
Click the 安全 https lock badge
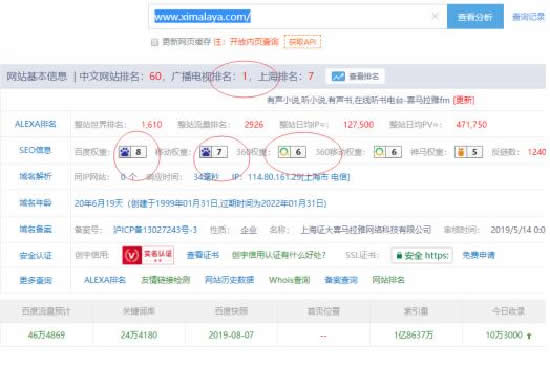tap(422, 255)
